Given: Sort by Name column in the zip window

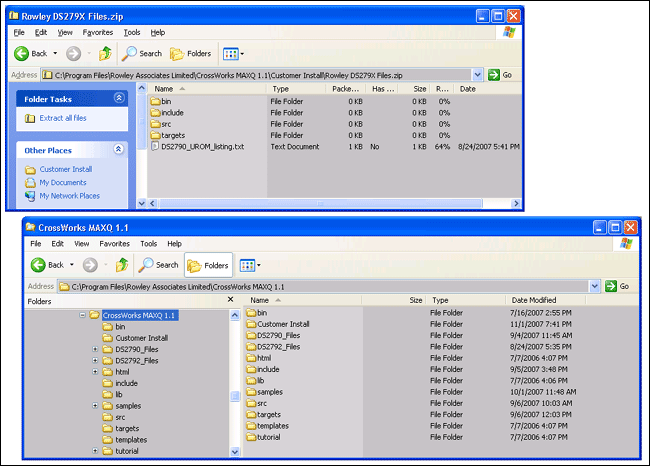Looking at the screenshot, I should point(206,89).
